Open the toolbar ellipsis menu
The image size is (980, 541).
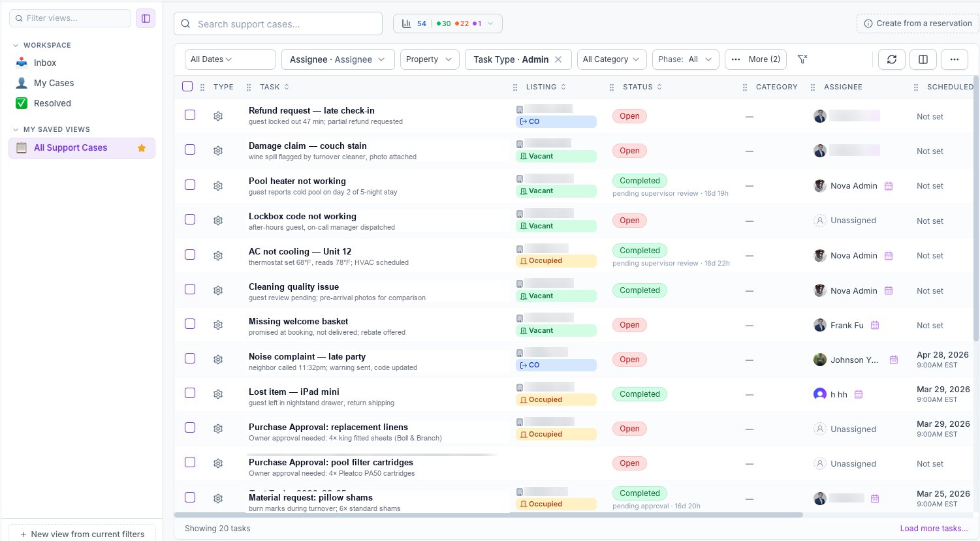click(955, 59)
